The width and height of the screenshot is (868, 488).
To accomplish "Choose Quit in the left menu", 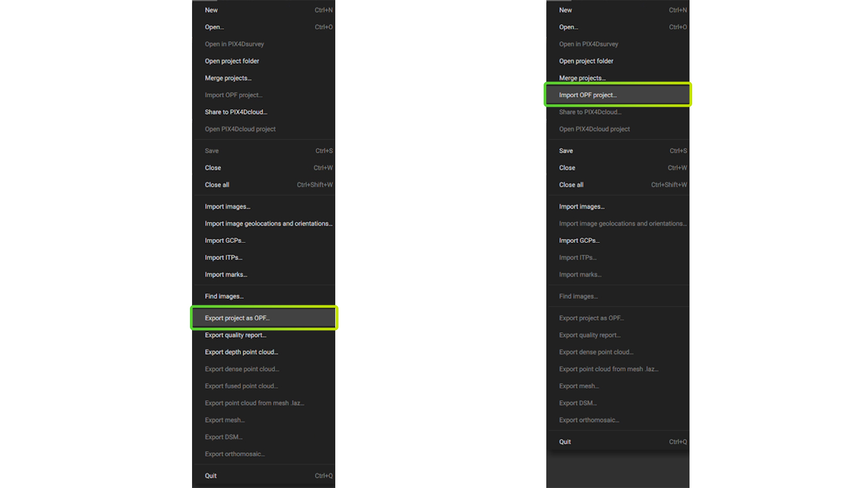I will click(x=264, y=476).
